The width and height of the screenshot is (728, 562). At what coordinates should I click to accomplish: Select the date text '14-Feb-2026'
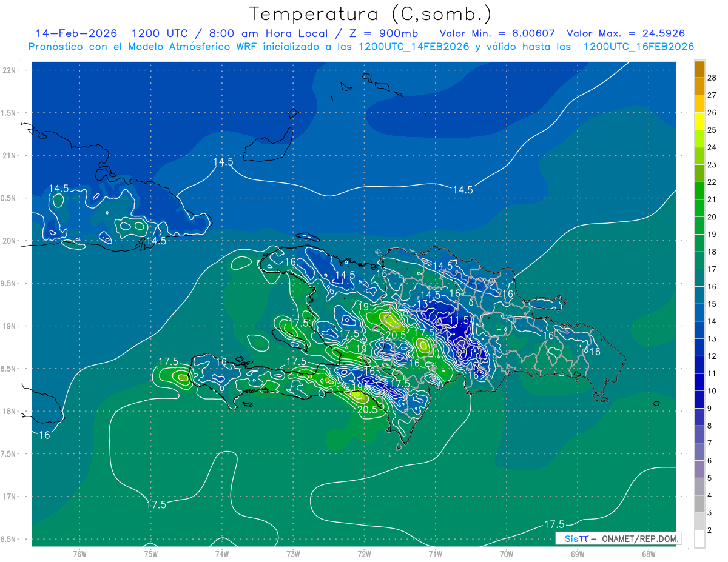point(76,33)
